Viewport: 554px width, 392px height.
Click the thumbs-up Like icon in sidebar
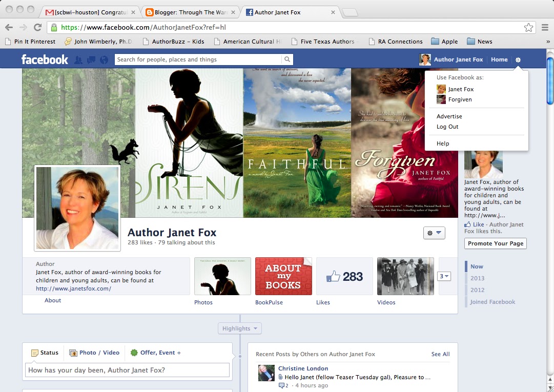(x=467, y=224)
